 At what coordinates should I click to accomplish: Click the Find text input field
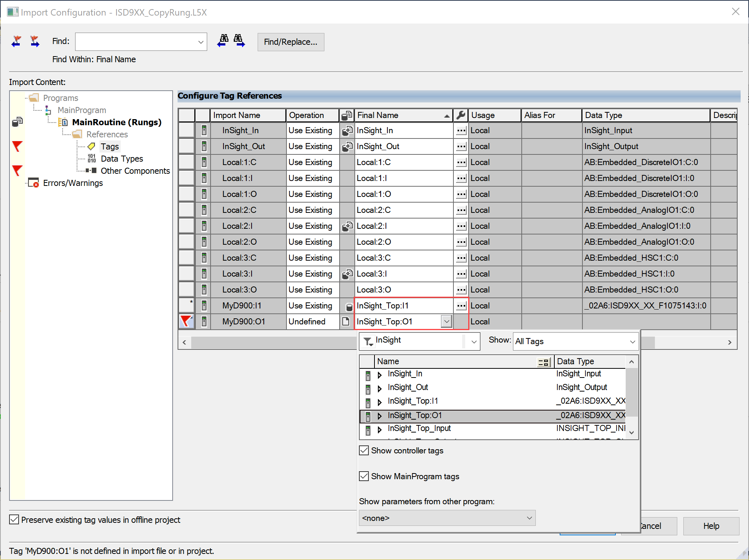click(x=137, y=42)
